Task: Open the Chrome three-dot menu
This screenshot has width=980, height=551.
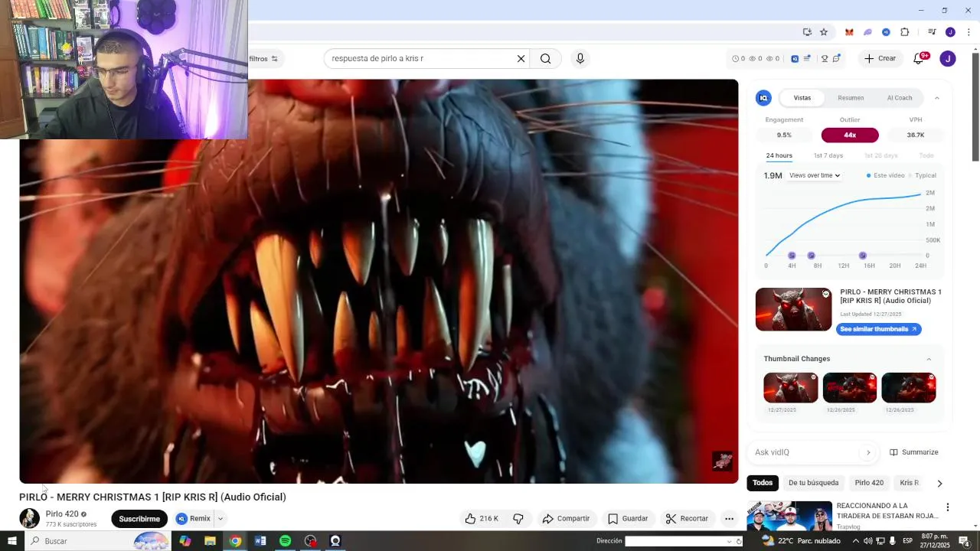Action: [969, 32]
